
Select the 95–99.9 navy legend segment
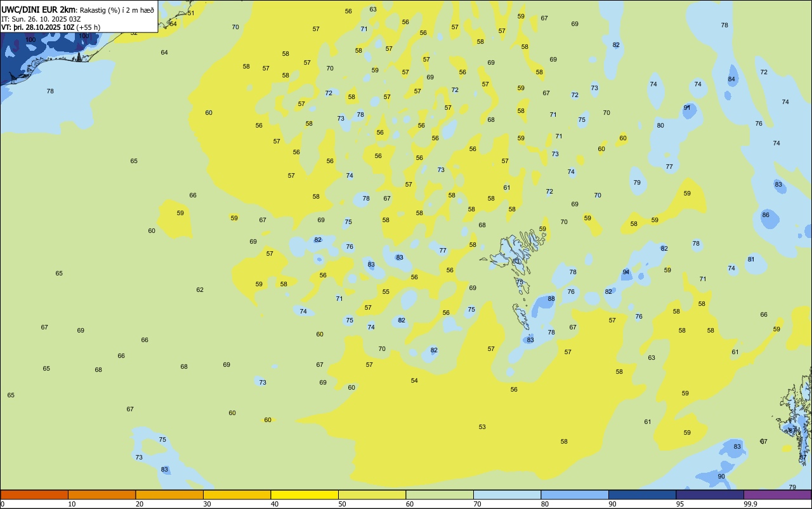click(x=710, y=494)
